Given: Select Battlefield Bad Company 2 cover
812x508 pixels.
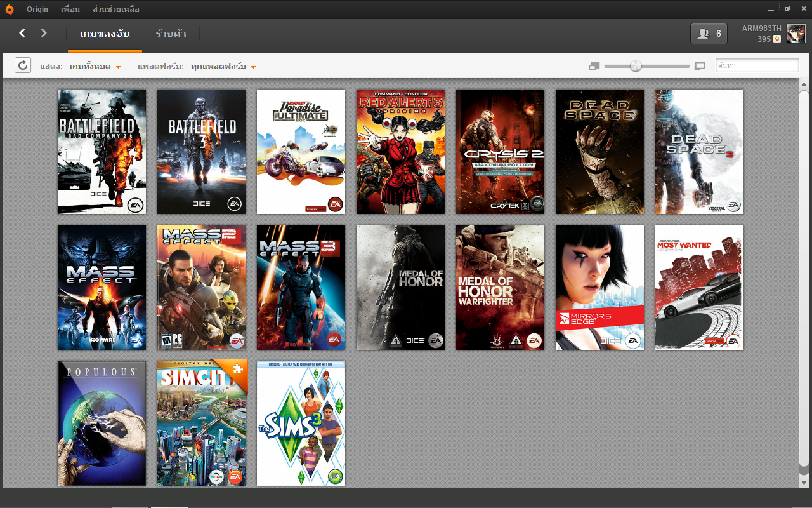Looking at the screenshot, I should coord(102,152).
